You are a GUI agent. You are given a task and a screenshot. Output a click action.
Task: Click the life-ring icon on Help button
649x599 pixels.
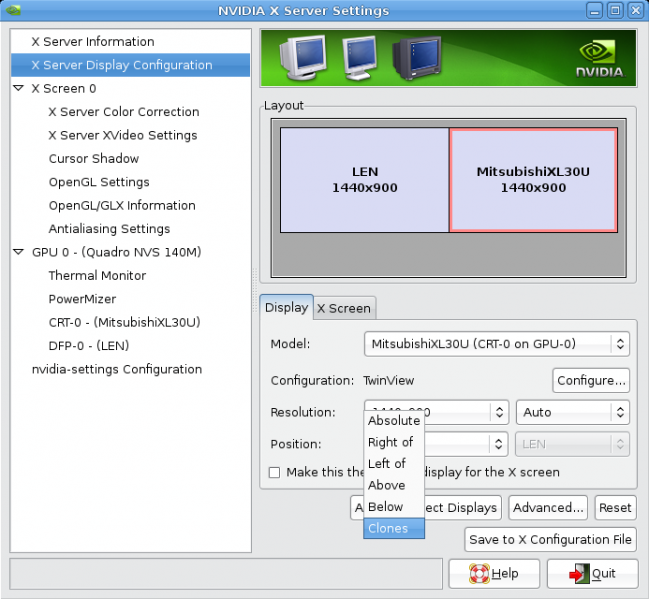coord(479,574)
